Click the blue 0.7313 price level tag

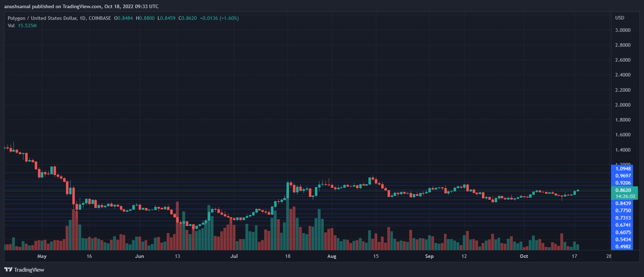point(622,218)
